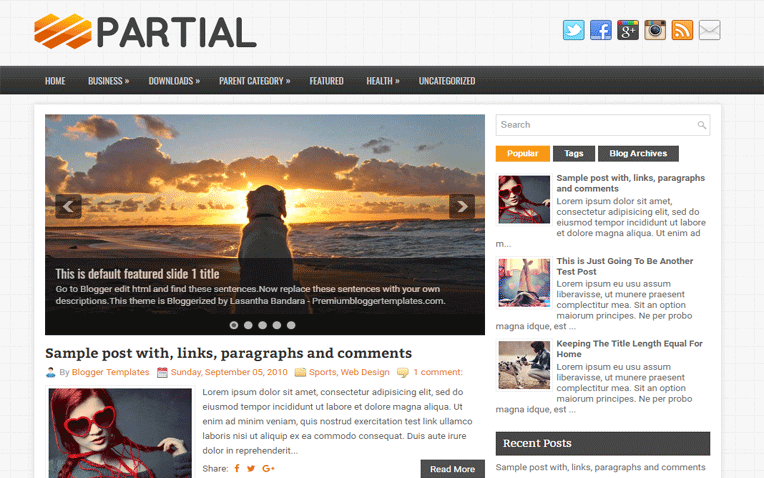The height and width of the screenshot is (478, 764).
Task: Open Featured in navigation bar
Action: pos(326,81)
